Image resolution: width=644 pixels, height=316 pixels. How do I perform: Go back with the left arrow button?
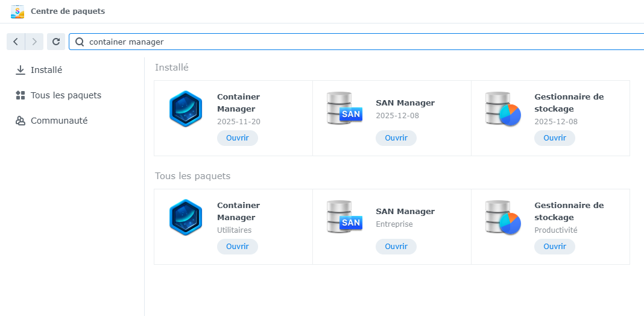pos(16,42)
